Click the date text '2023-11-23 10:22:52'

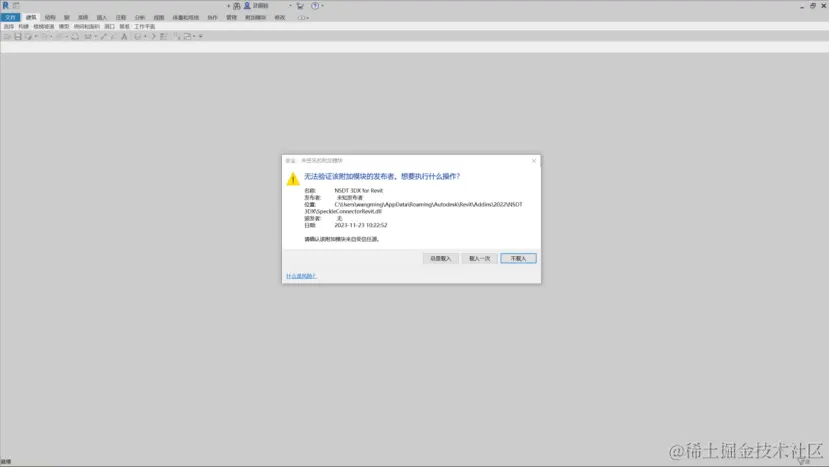coord(360,225)
